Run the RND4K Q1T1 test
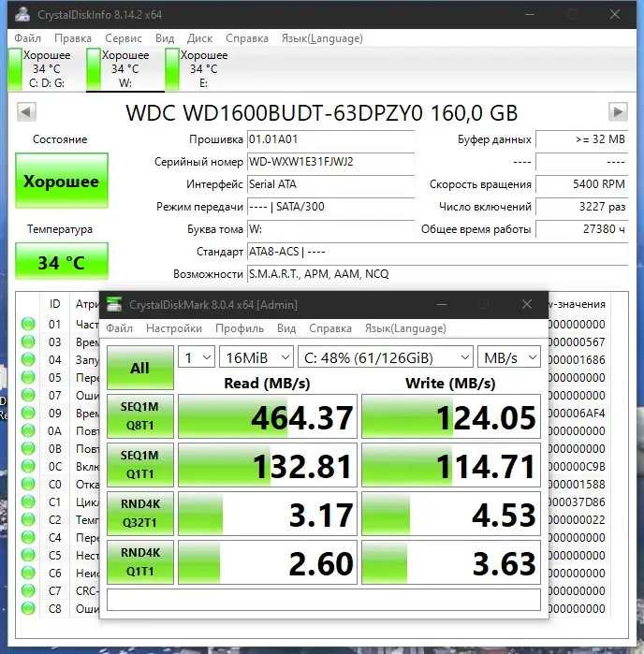The height and width of the screenshot is (654, 644). (x=140, y=562)
